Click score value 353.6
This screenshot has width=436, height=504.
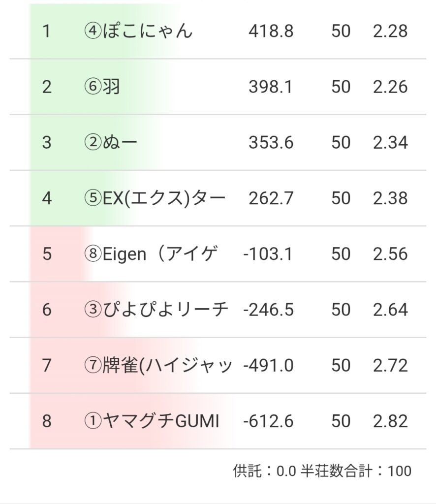pos(271,143)
